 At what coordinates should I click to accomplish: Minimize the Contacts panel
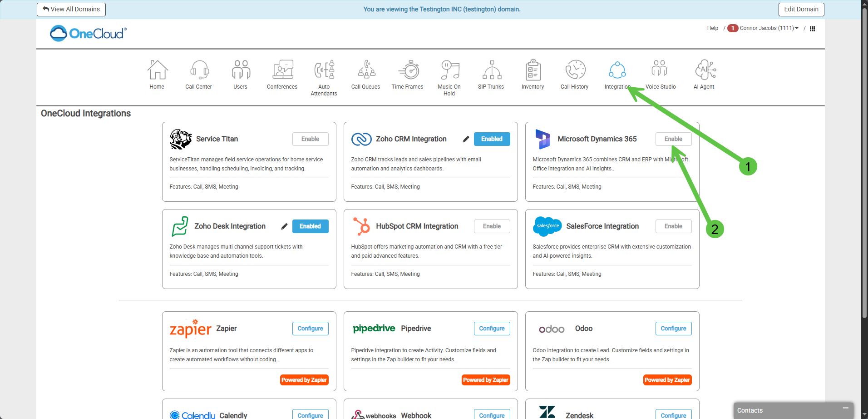[845, 409]
